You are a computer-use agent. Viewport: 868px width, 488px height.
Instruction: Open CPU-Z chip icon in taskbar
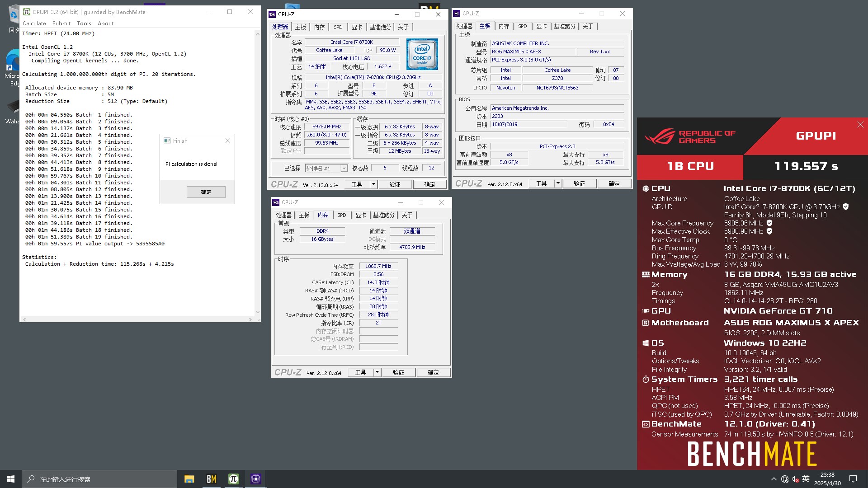click(255, 479)
